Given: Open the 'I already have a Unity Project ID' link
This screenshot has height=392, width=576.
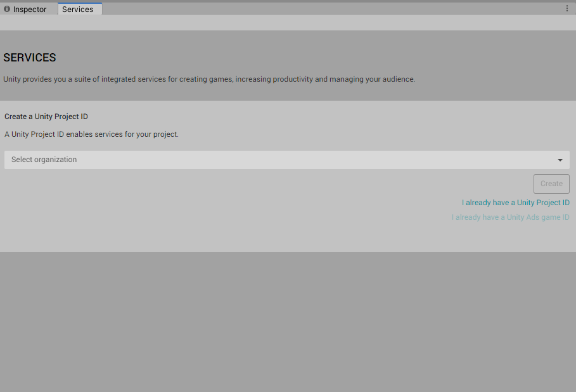Looking at the screenshot, I should [x=516, y=203].
